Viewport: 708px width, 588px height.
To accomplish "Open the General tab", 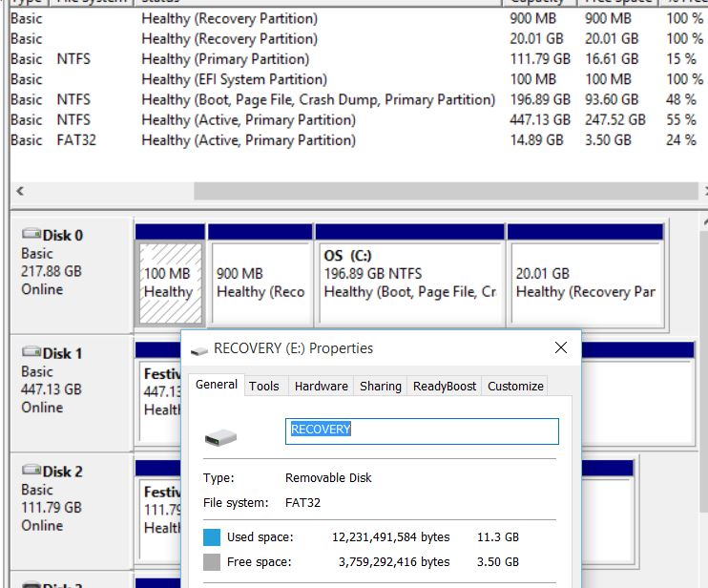I will tap(217, 385).
